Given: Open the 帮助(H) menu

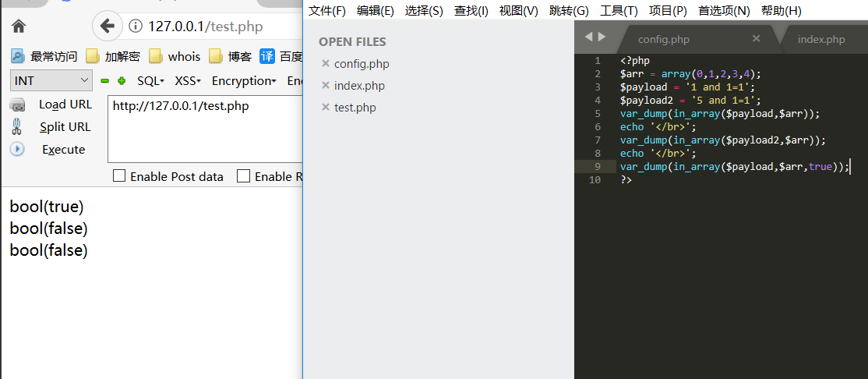Looking at the screenshot, I should (781, 11).
